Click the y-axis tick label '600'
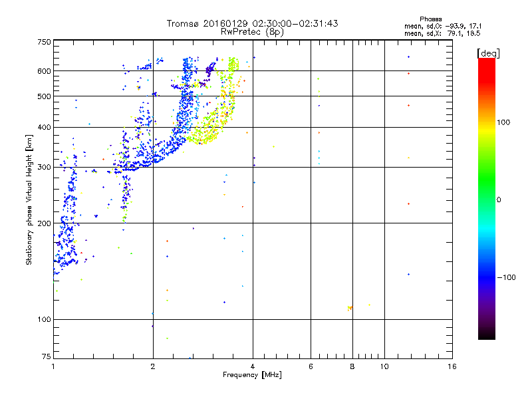 click(44, 71)
